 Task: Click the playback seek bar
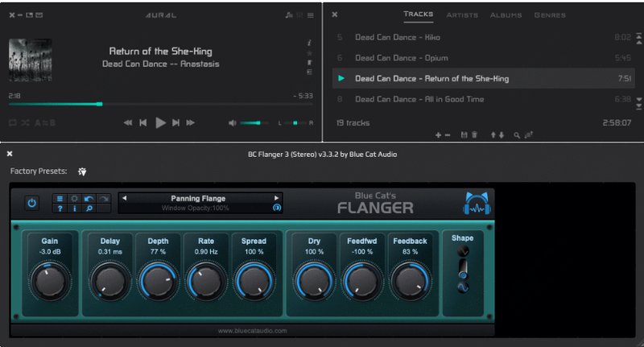pyautogui.click(x=161, y=104)
